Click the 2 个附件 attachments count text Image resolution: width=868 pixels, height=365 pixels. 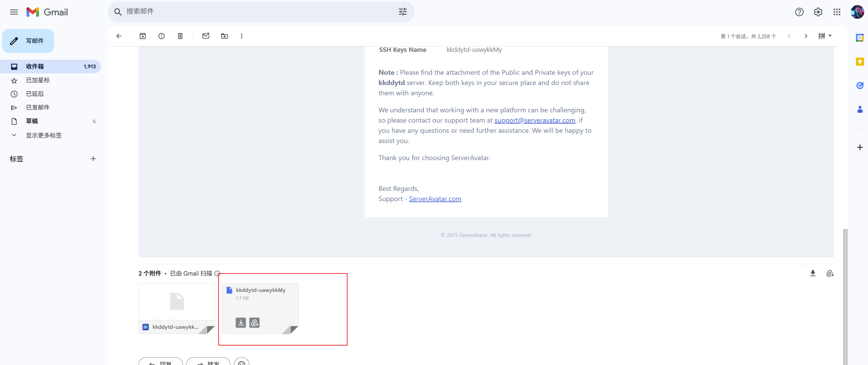(x=150, y=273)
